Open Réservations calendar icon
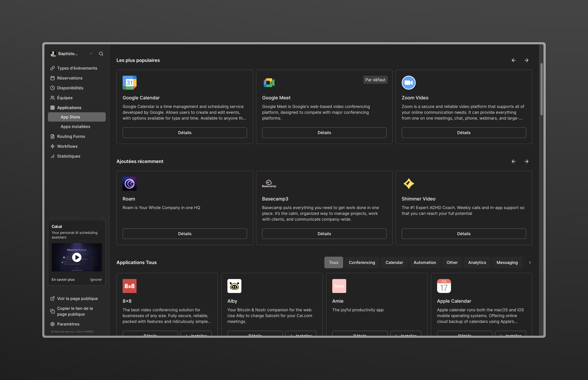Image resolution: width=588 pixels, height=380 pixels. click(x=52, y=78)
